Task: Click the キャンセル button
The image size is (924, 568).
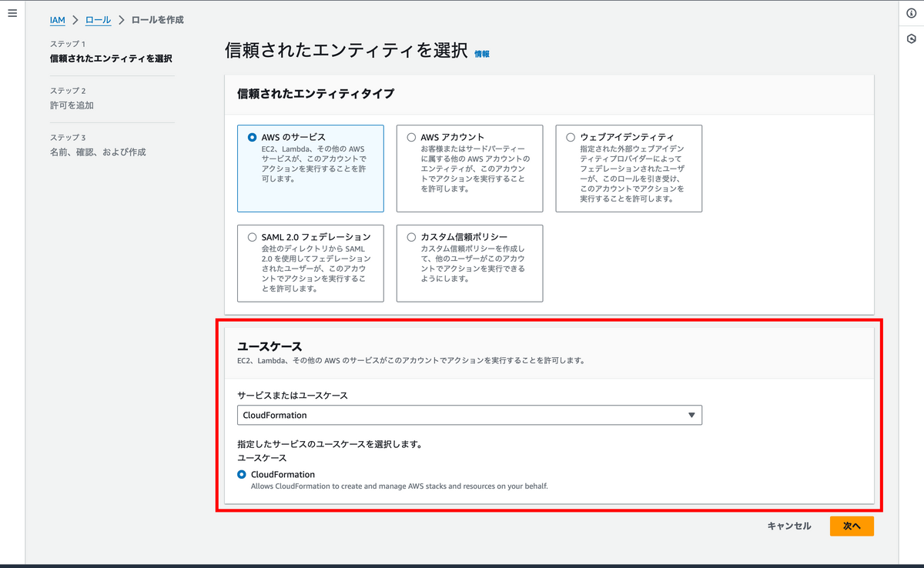Action: coord(789,526)
